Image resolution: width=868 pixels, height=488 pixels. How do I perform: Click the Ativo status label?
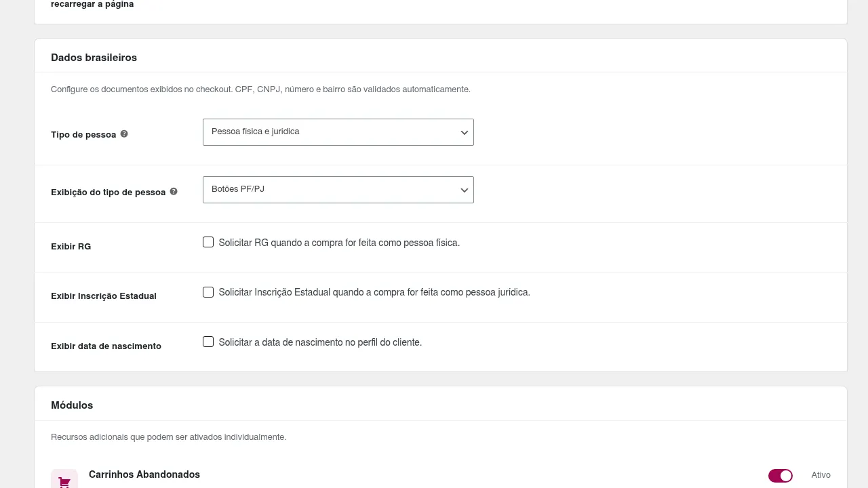[821, 475]
